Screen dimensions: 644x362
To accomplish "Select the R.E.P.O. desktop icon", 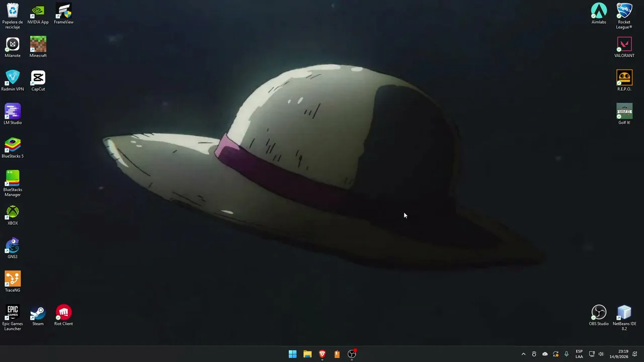I will [624, 81].
